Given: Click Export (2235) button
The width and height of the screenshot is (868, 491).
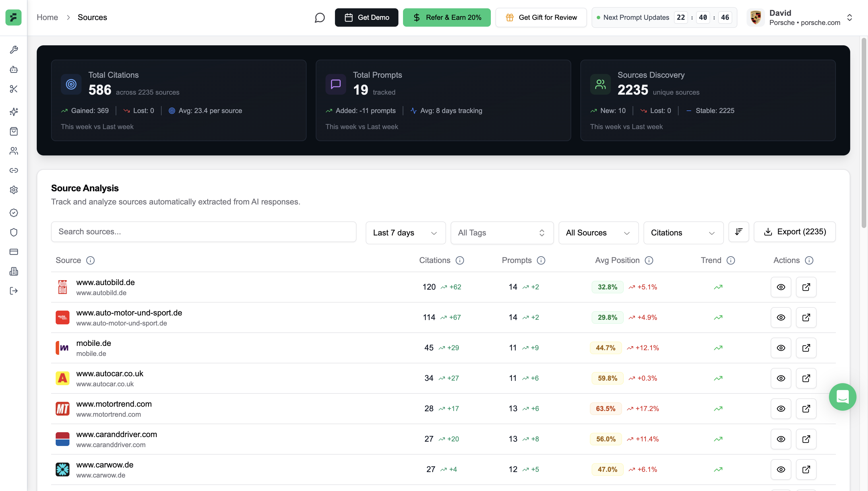Looking at the screenshot, I should tap(794, 232).
